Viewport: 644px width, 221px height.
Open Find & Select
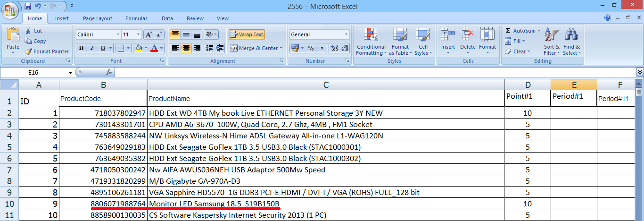click(x=571, y=42)
